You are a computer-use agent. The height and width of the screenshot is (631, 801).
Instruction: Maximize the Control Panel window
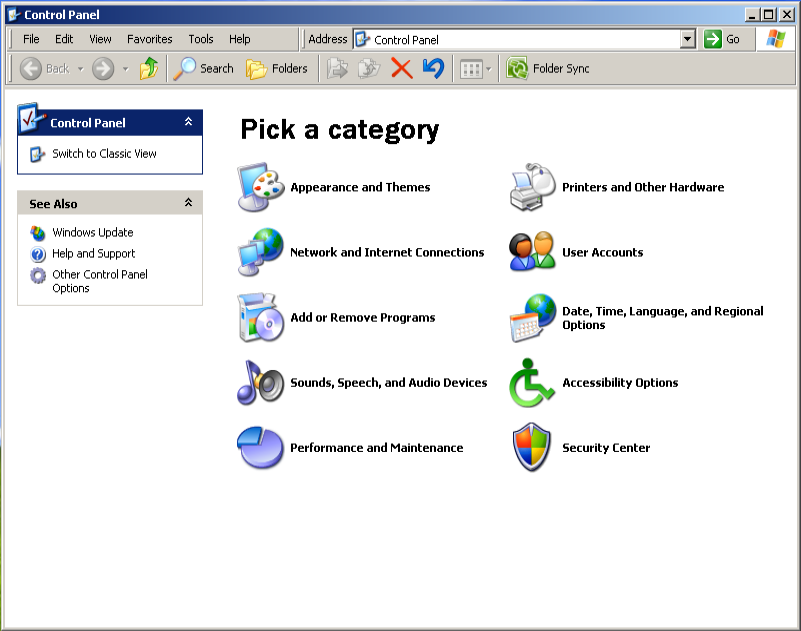tap(769, 14)
